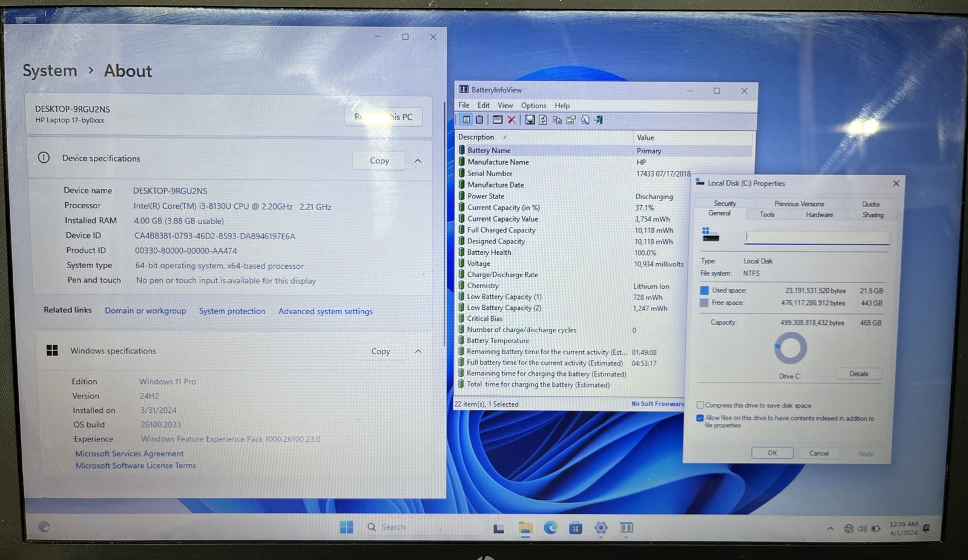Switch to the Hardware tab

(x=819, y=214)
